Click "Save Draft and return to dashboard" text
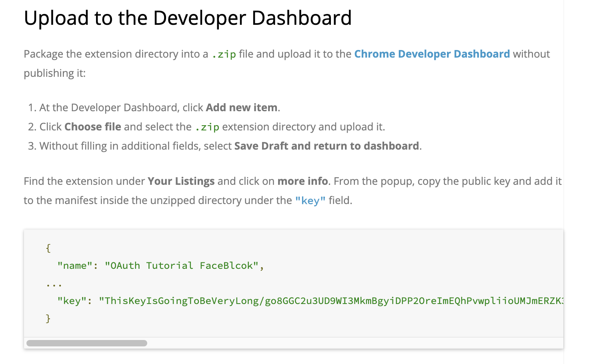 [x=327, y=146]
